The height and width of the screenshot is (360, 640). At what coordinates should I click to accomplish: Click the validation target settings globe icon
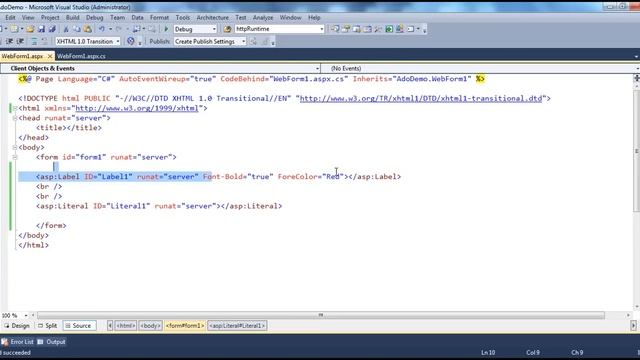[x=131, y=41]
